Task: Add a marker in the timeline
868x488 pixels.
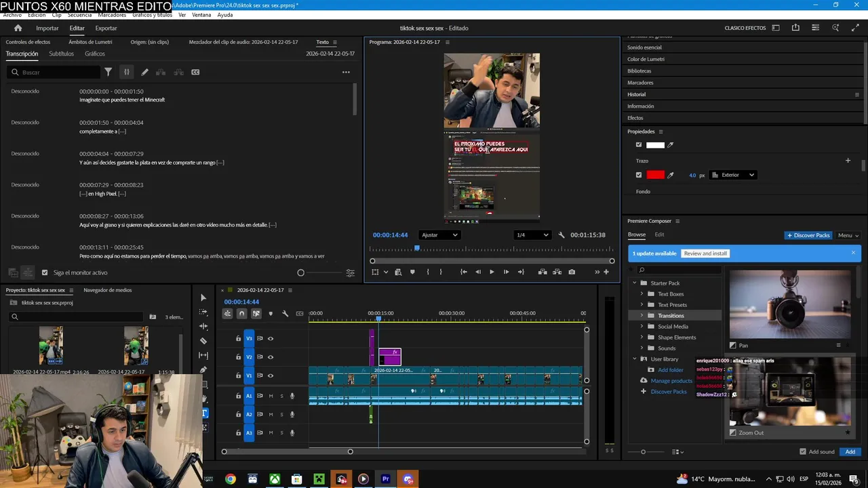Action: [271, 313]
